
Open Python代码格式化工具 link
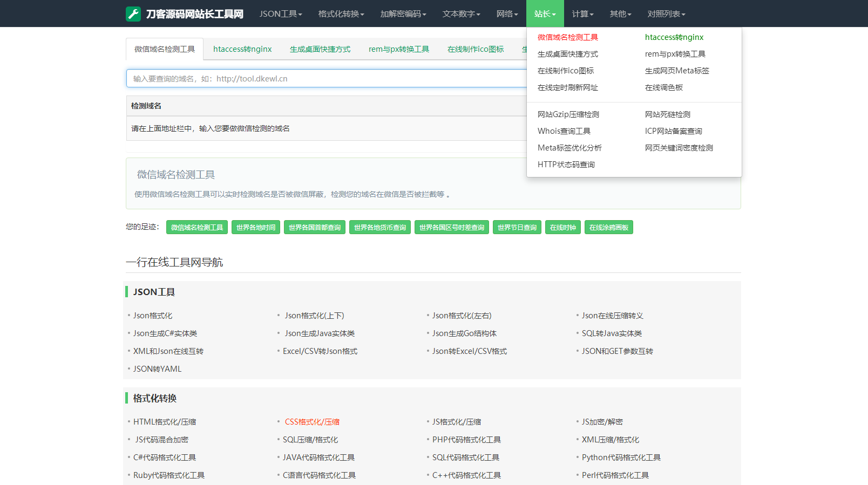pos(621,457)
